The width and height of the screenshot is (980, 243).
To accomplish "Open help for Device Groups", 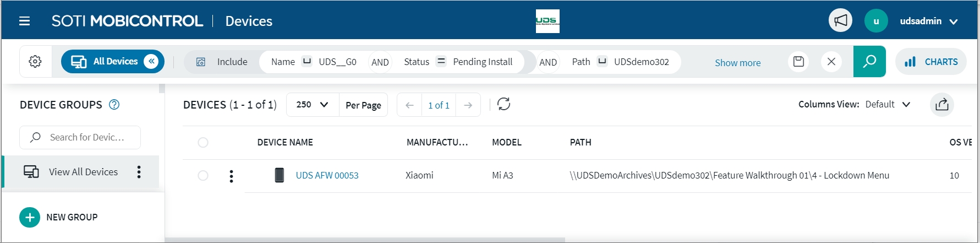I will pos(114,105).
